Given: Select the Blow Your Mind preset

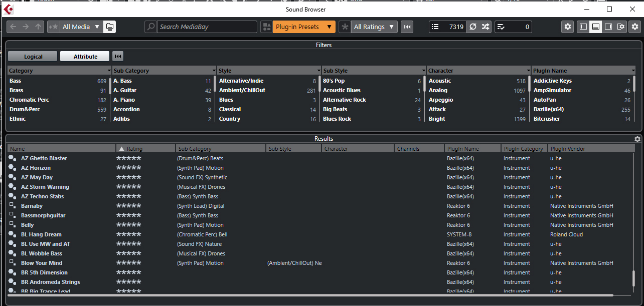Looking at the screenshot, I should click(x=42, y=263).
